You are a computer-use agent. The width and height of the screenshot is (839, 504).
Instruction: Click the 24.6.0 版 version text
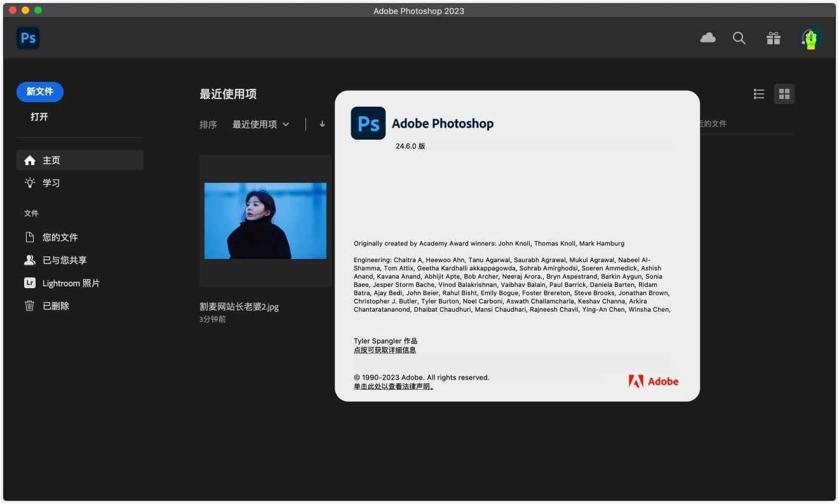tap(410, 146)
